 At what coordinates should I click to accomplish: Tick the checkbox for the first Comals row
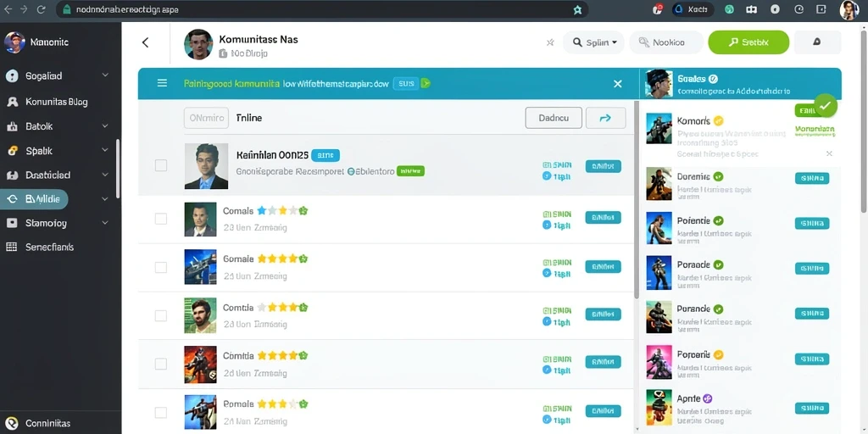pyautogui.click(x=161, y=219)
